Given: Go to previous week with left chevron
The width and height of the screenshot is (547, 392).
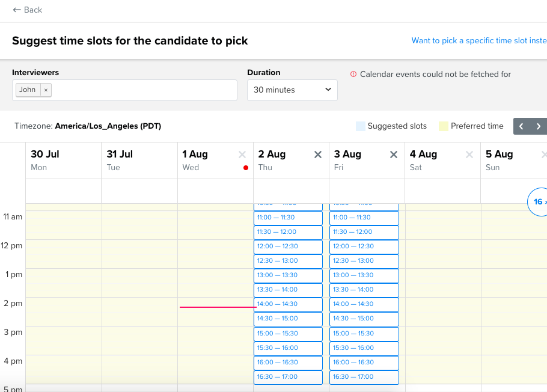Looking at the screenshot, I should point(521,126).
